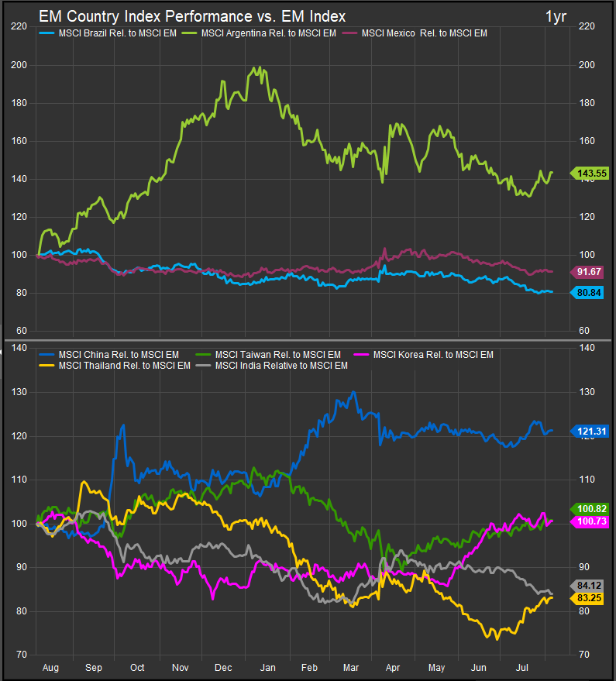Click the Apr label on the time axis

[393, 668]
